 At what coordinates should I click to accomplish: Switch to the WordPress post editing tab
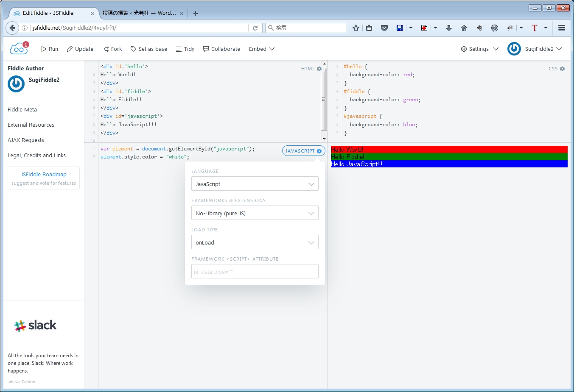[139, 13]
